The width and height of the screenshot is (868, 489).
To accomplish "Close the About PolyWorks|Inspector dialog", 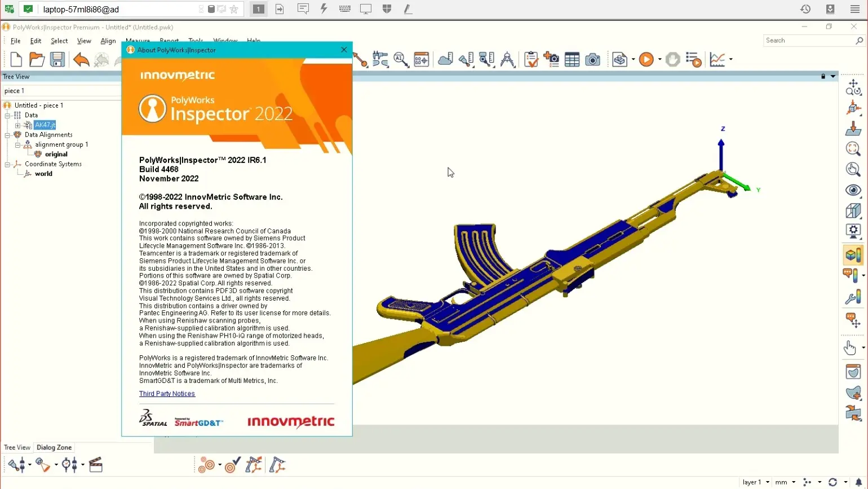I will pos(344,50).
